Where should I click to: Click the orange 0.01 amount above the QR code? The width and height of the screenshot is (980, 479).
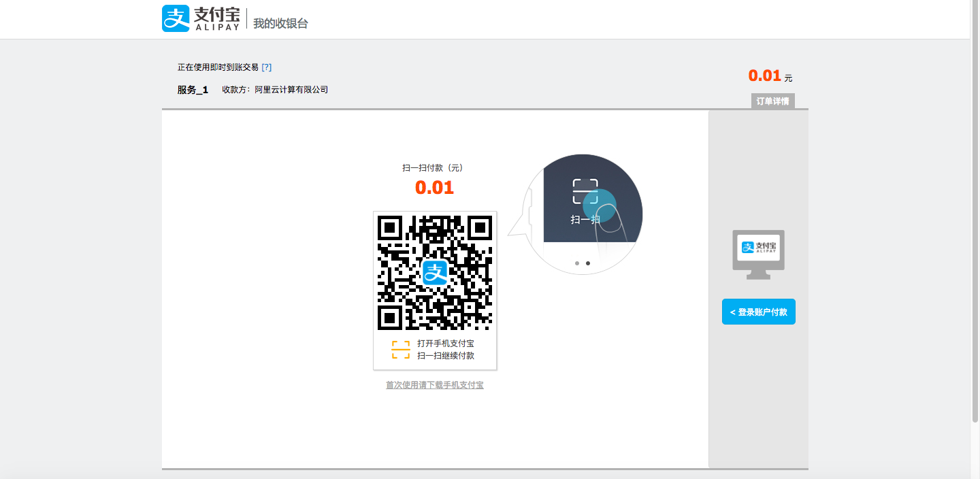(435, 188)
